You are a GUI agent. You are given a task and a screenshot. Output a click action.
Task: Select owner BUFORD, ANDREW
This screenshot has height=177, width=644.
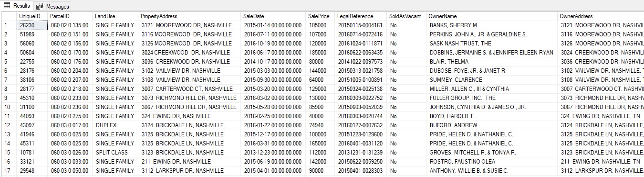[492, 125]
